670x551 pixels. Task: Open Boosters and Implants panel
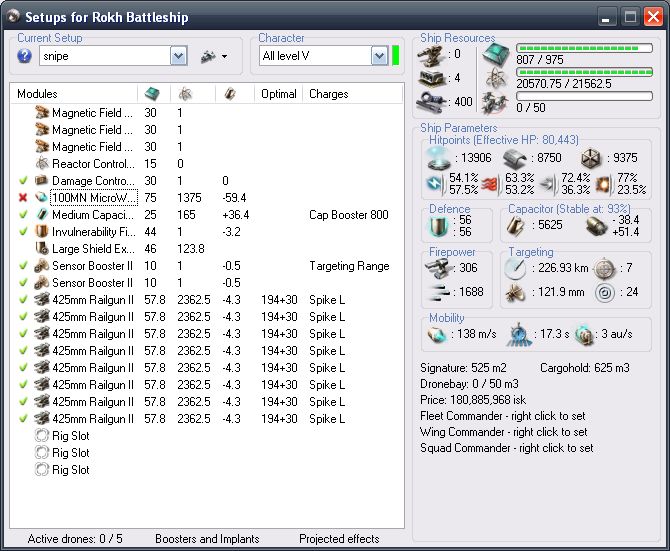click(206, 539)
